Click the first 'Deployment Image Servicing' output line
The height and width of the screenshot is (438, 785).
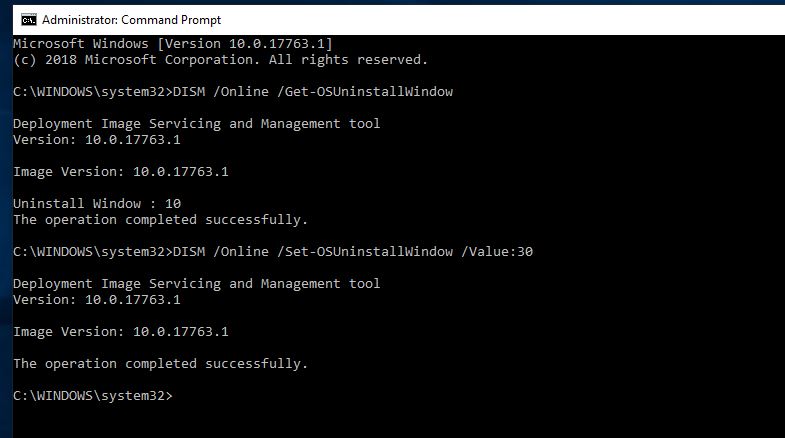[x=196, y=124]
